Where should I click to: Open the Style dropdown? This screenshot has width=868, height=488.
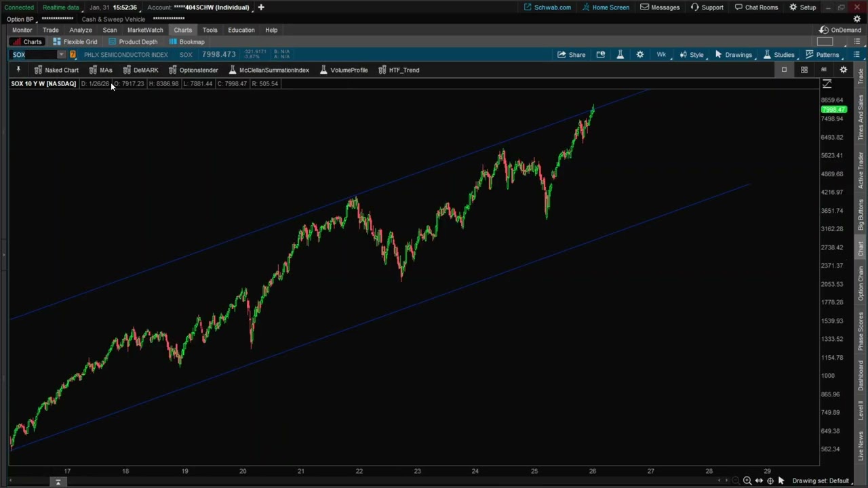coord(692,55)
